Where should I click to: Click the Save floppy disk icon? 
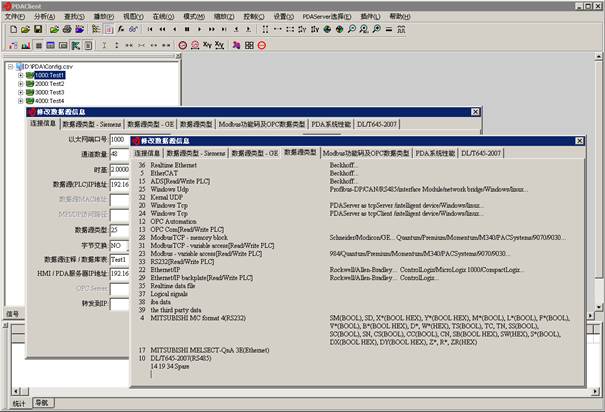point(37,30)
